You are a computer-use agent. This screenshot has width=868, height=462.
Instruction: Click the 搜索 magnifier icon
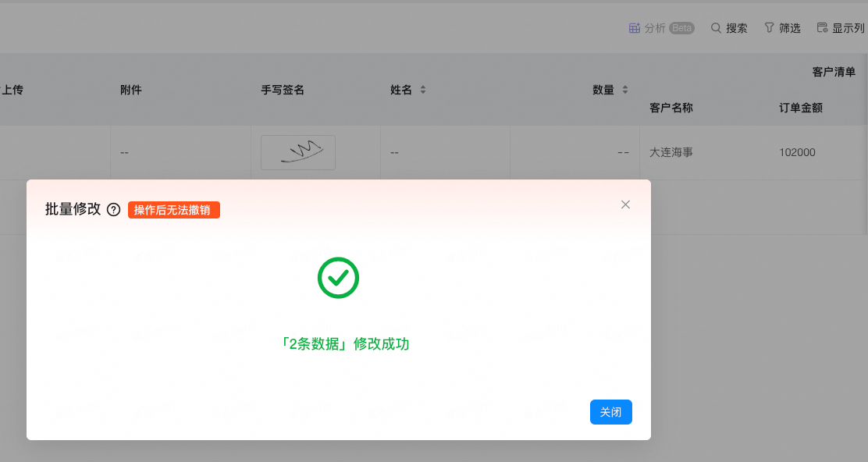tap(716, 28)
